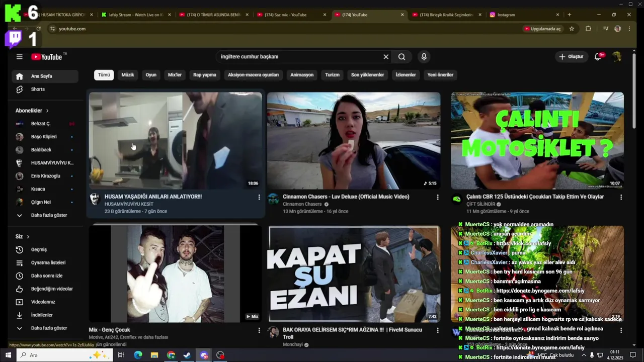Open Başo Klipleri subscription channel

[45, 137]
